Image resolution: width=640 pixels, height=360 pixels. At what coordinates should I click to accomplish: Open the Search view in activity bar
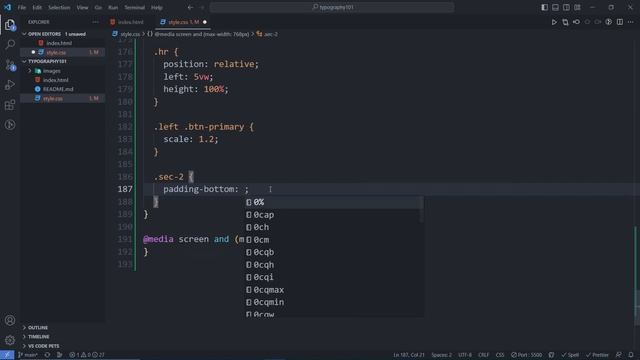click(x=10, y=44)
